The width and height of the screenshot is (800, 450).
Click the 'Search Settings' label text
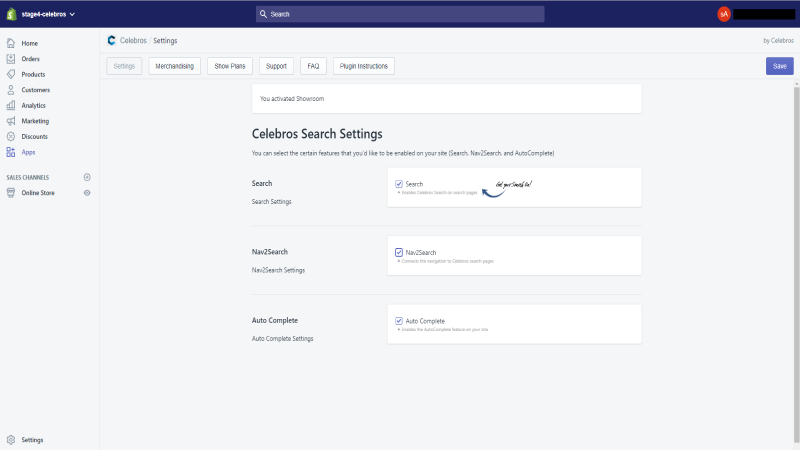(x=271, y=202)
